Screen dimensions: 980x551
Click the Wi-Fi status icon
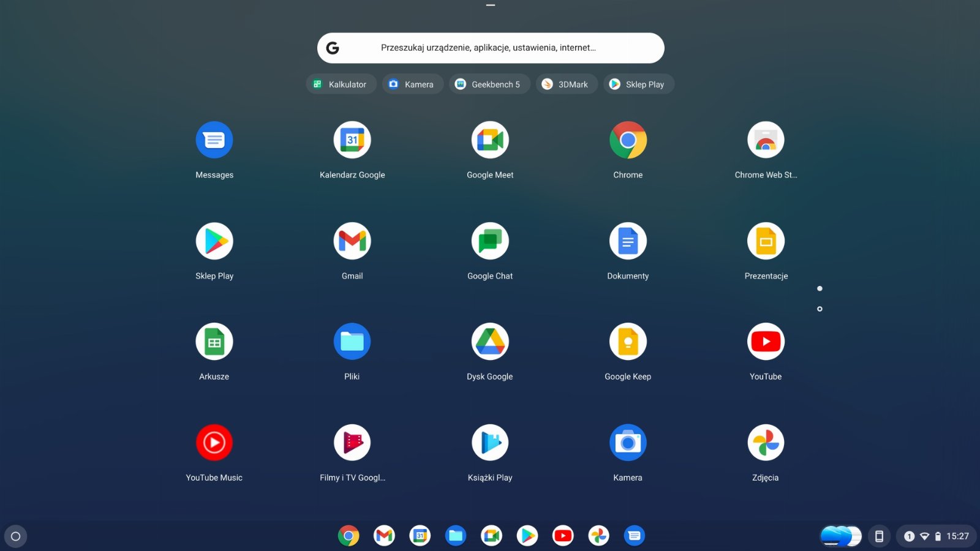point(925,536)
